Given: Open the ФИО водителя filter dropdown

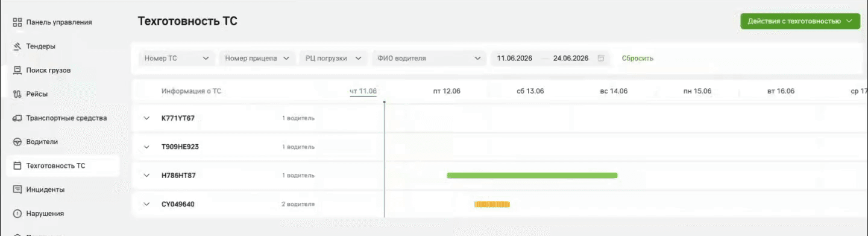Looking at the screenshot, I should (x=429, y=59).
